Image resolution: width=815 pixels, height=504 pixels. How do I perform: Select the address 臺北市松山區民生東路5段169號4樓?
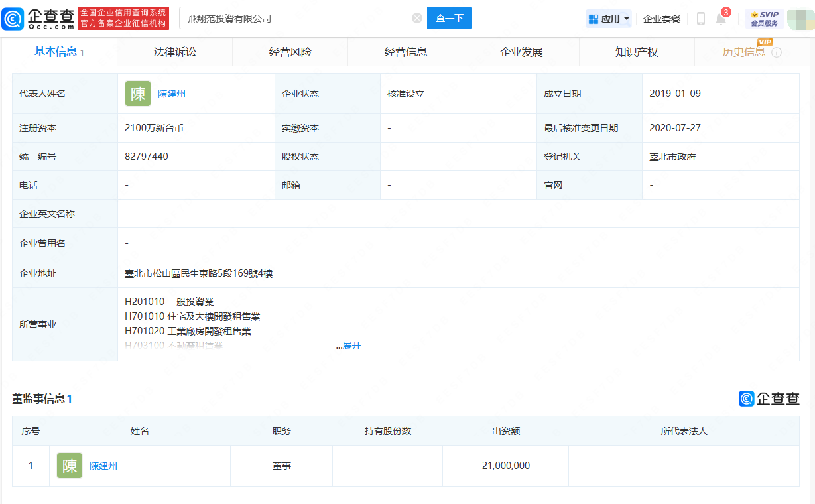199,273
